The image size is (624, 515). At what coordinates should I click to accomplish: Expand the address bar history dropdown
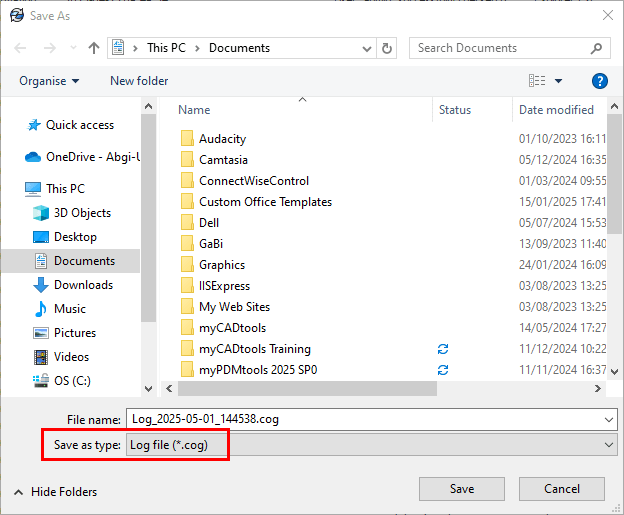pyautogui.click(x=367, y=49)
